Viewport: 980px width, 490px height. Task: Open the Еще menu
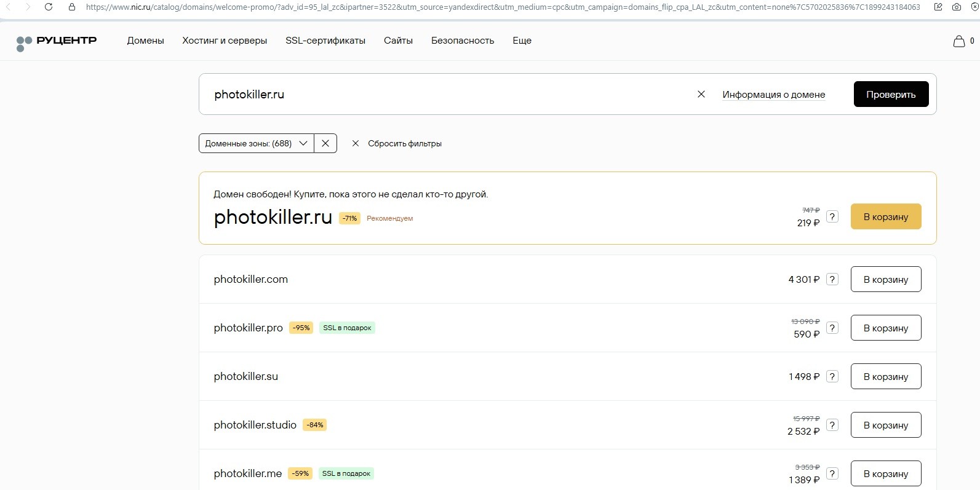[x=522, y=41]
